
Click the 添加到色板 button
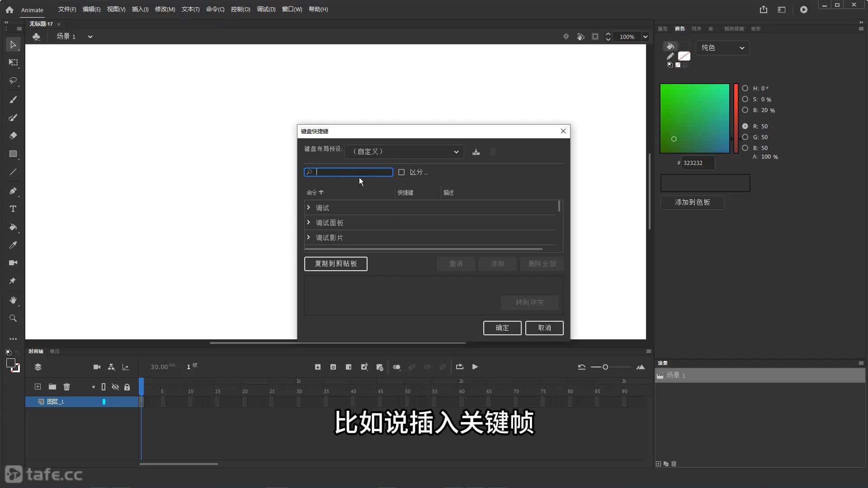(x=692, y=202)
